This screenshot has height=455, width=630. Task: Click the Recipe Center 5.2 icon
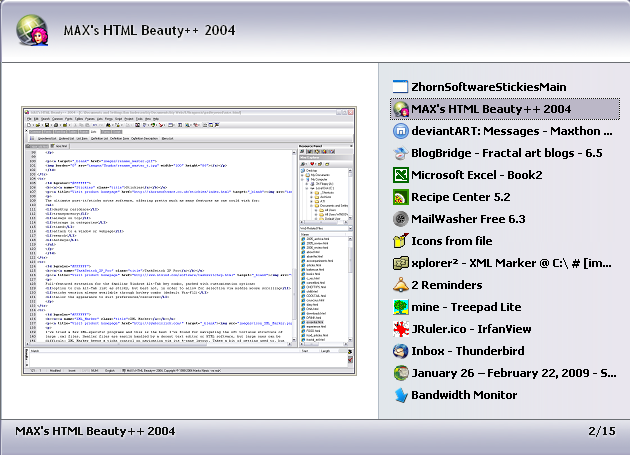click(400, 197)
